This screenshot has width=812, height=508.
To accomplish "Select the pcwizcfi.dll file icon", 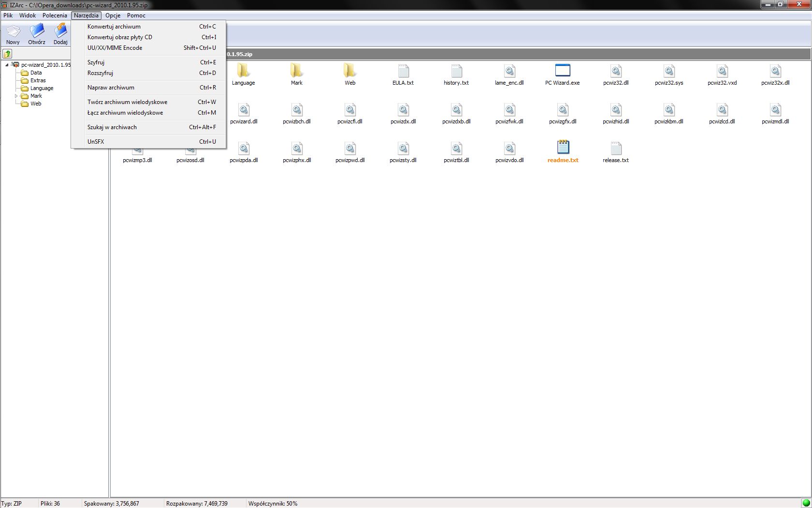I will (350, 109).
